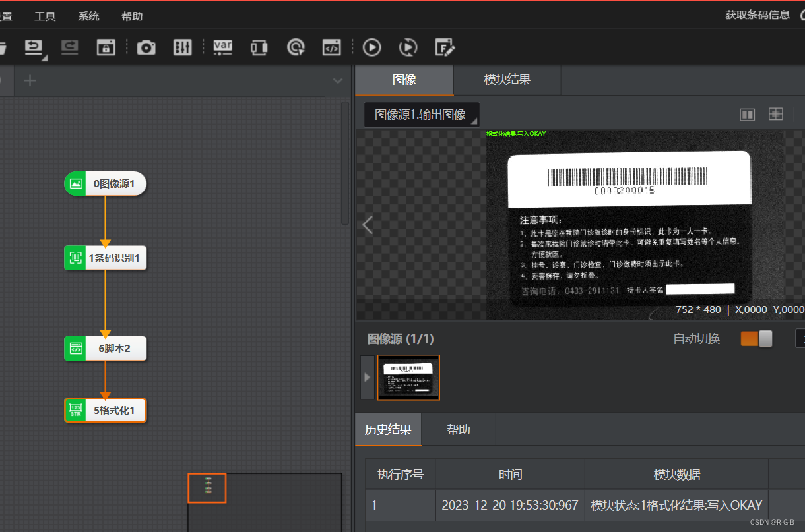Click the undo icon in the toolbar
The height and width of the screenshot is (532, 805).
tap(34, 47)
